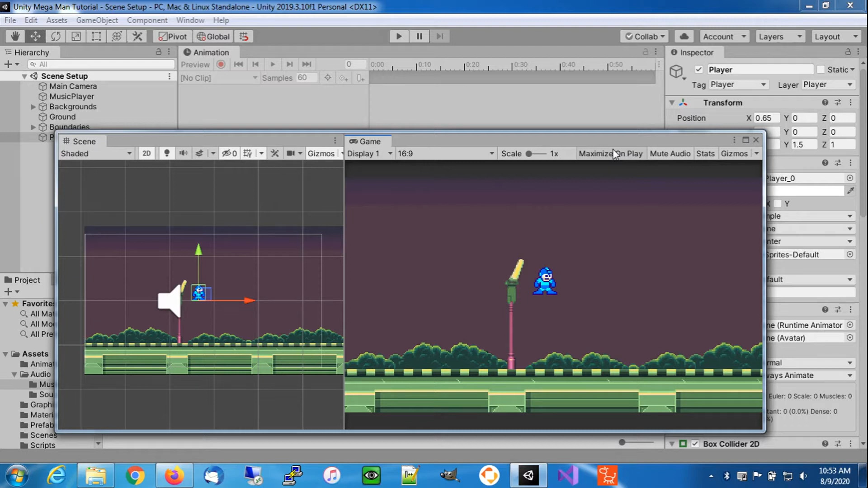
Task: Open the Shaded draw mode dropdown
Action: (96, 153)
